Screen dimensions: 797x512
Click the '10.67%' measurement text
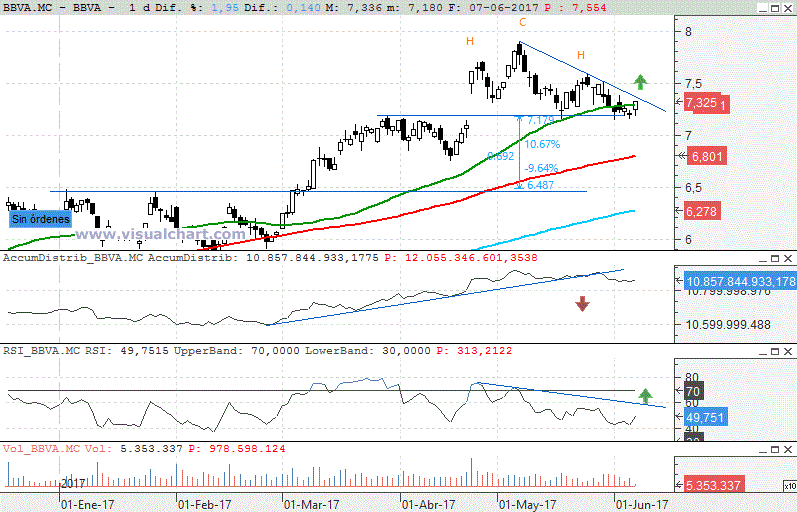pyautogui.click(x=542, y=144)
